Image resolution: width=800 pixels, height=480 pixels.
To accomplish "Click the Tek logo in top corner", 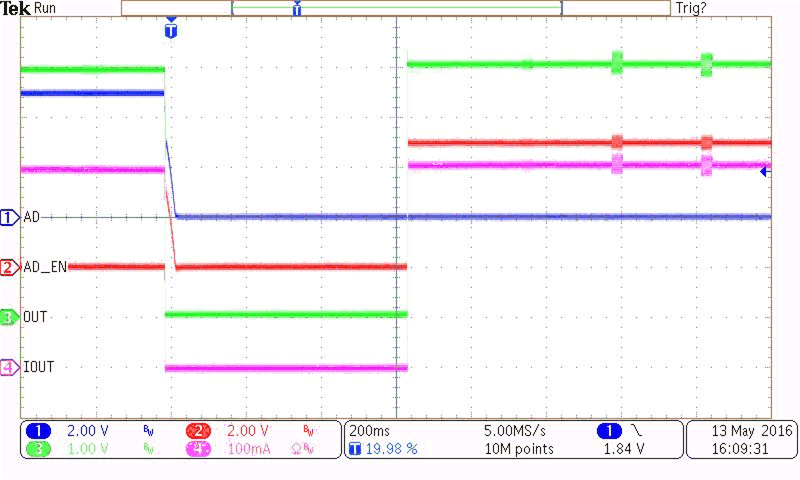I will click(x=15, y=8).
